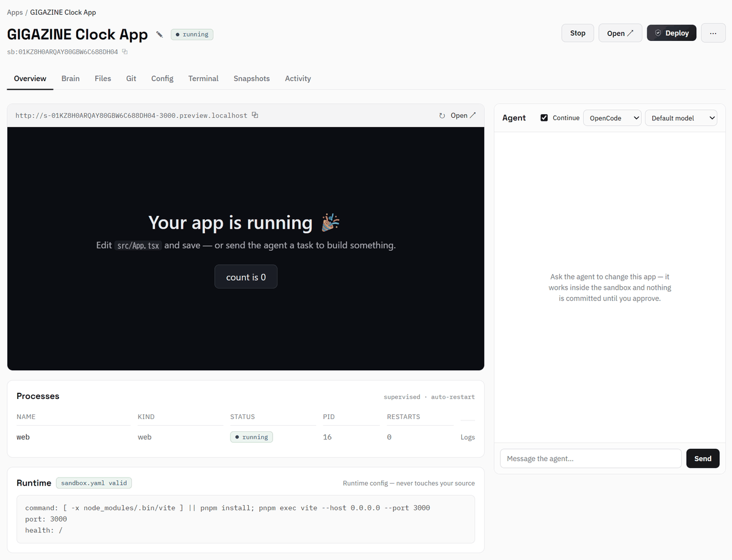Open Logs for the web process
The width and height of the screenshot is (732, 560).
[x=467, y=437]
